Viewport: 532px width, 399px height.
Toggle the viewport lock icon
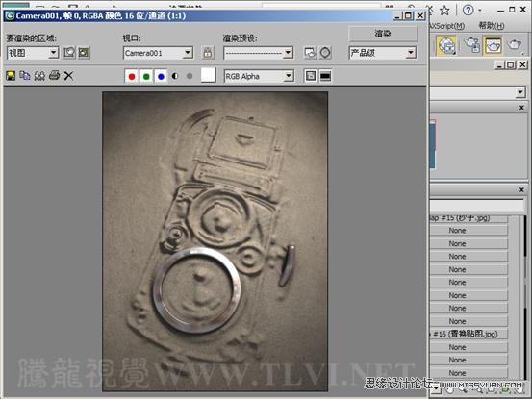click(x=208, y=53)
